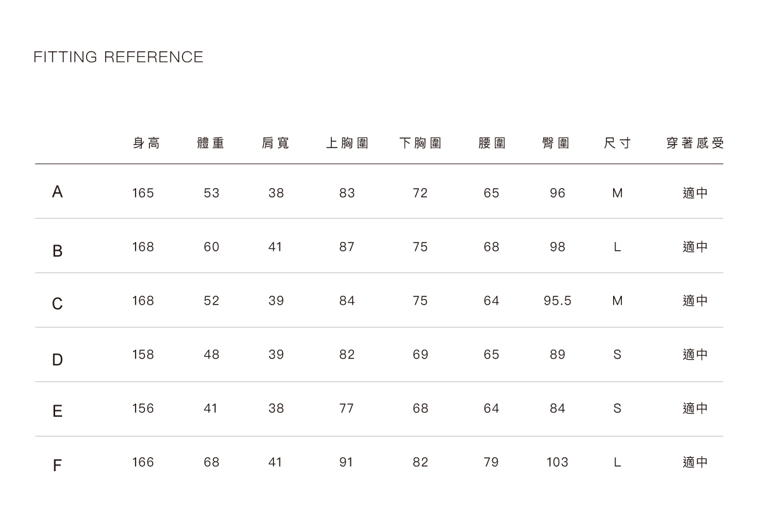Select row label B
Viewport: 760px width, 532px height.
coord(58,251)
